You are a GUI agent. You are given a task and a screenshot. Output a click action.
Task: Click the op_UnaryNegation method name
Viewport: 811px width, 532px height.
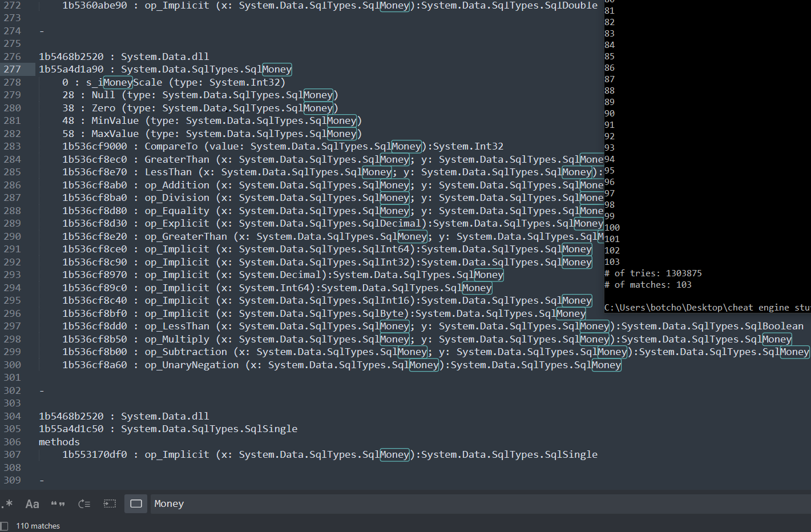(x=191, y=365)
